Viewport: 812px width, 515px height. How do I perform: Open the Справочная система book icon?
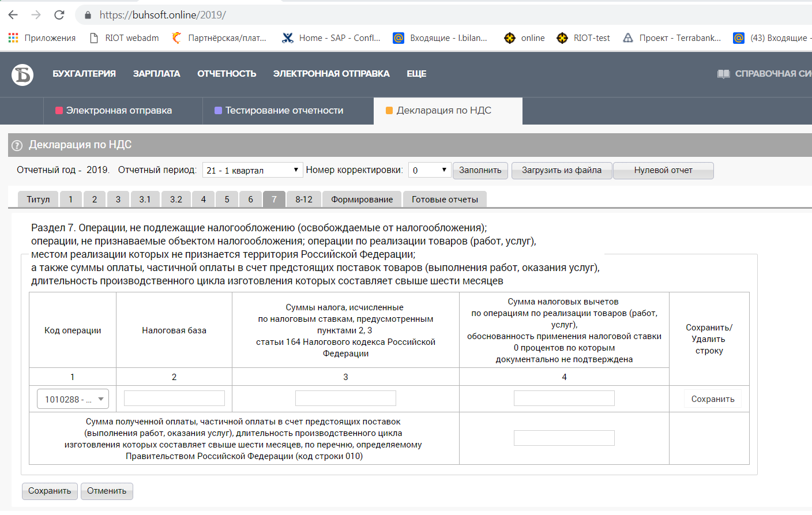pyautogui.click(x=723, y=74)
